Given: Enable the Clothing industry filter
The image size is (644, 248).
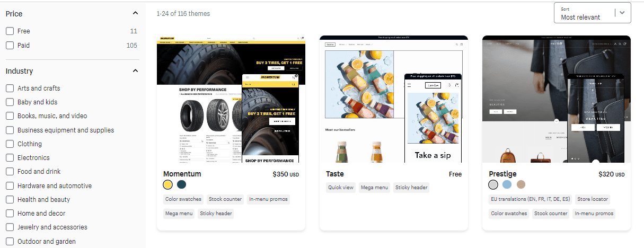Looking at the screenshot, I should pos(10,144).
